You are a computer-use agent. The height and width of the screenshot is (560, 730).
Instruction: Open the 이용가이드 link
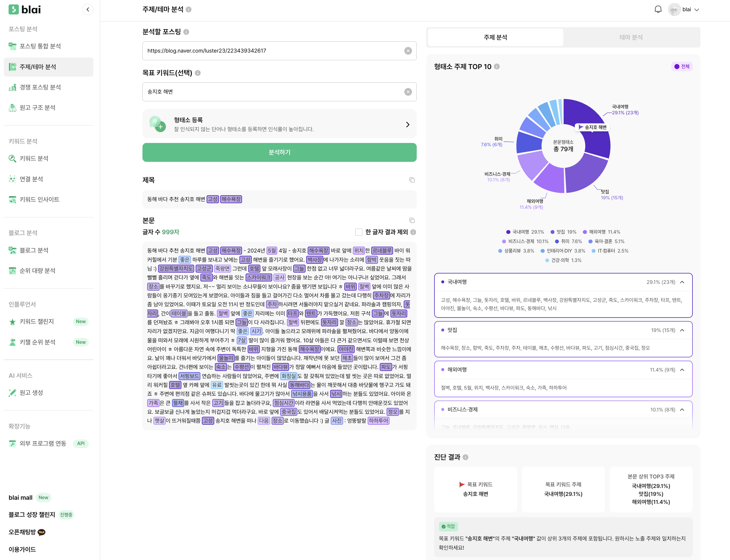coord(22,549)
